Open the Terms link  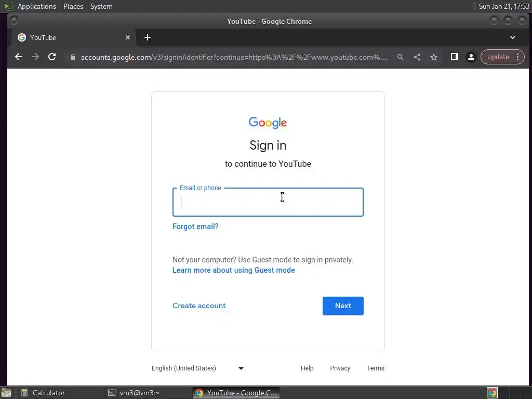[x=376, y=368]
